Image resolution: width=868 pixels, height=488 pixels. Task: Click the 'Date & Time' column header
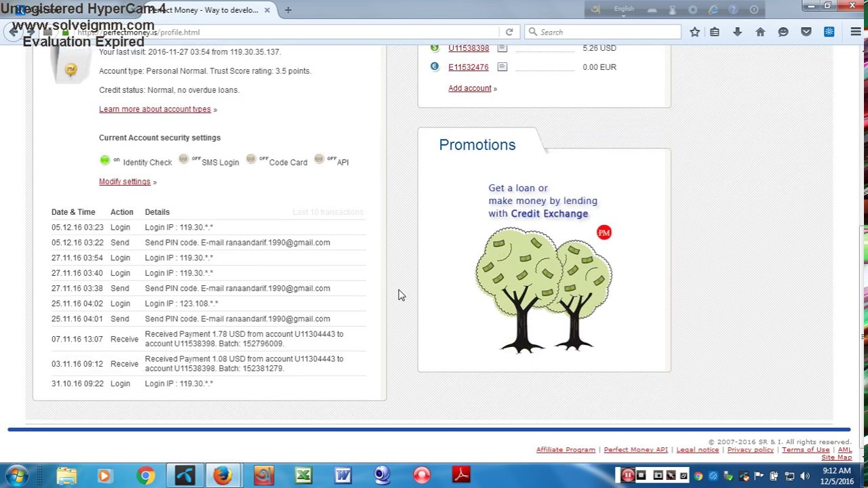[x=73, y=212]
